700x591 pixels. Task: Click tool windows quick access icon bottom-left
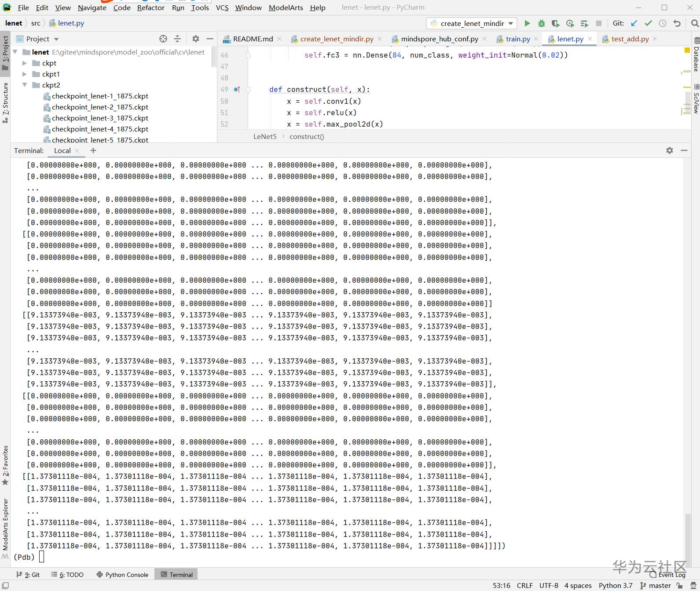5,585
